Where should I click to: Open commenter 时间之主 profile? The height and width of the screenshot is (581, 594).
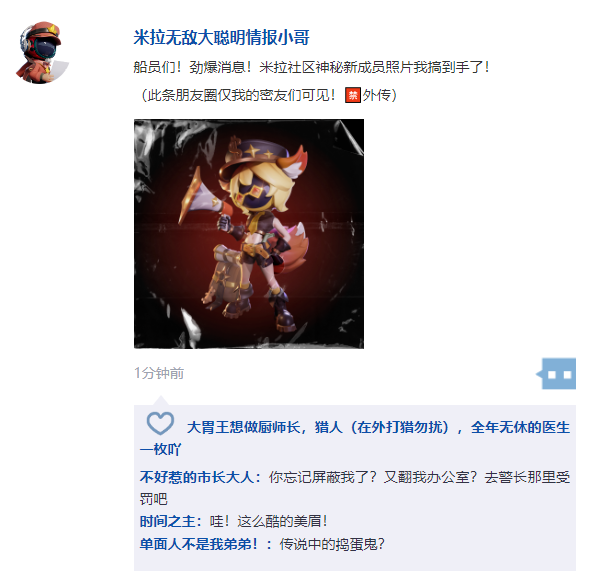(x=167, y=522)
